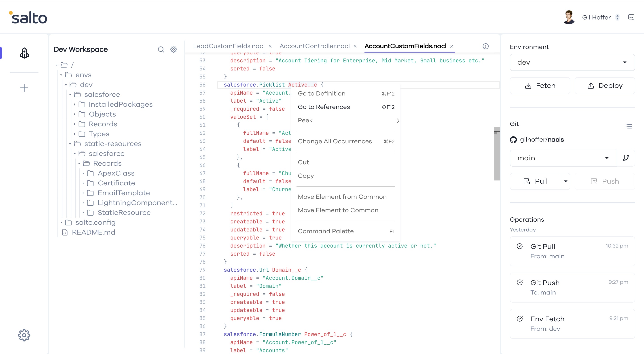Click the Fetch button
This screenshot has width=644, height=354.
click(x=540, y=86)
